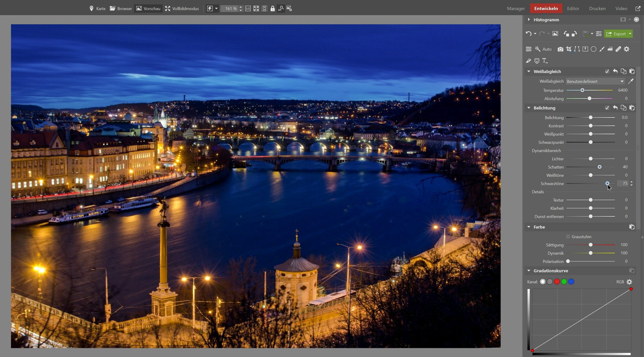644x357 pixels.
Task: Collapse the Farbe section
Action: [529, 227]
